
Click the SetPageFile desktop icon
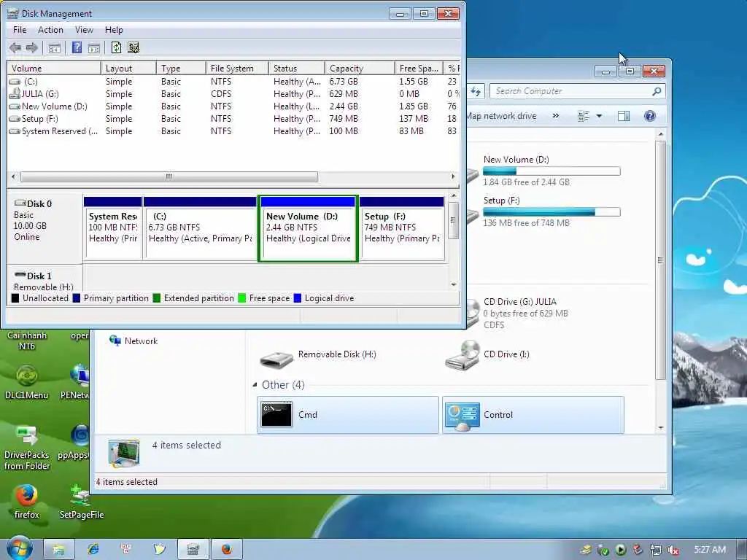tap(81, 502)
